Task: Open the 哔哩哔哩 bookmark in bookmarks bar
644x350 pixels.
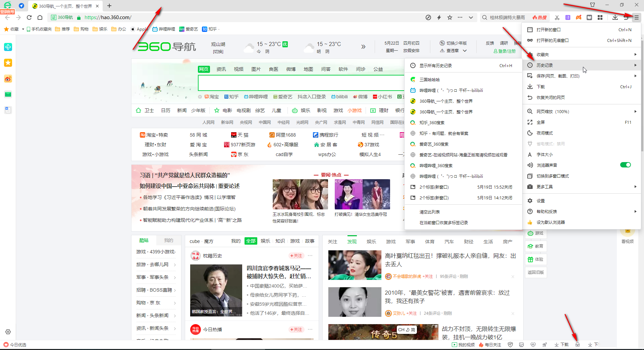Action: tap(164, 29)
